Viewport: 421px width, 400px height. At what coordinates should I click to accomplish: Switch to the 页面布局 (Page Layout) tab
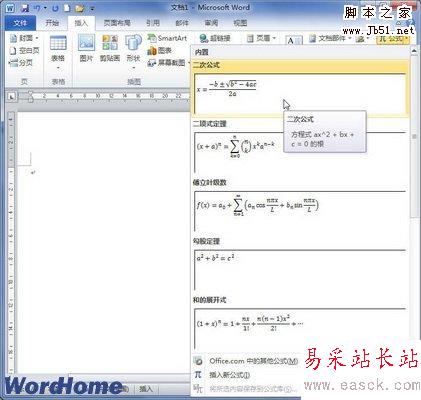[117, 23]
